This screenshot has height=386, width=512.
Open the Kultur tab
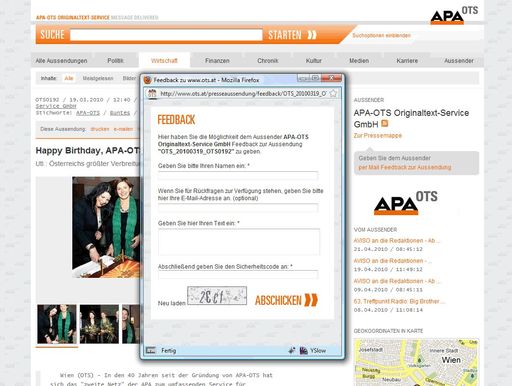pos(314,61)
